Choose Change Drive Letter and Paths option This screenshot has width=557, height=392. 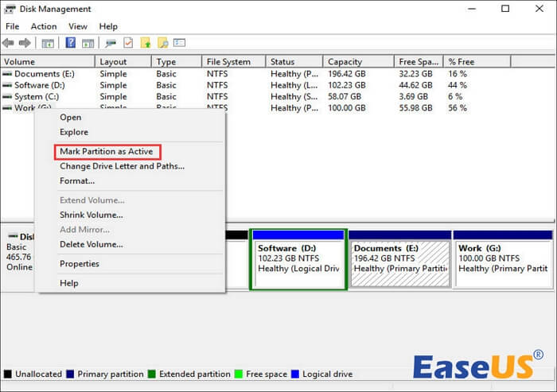tap(122, 166)
